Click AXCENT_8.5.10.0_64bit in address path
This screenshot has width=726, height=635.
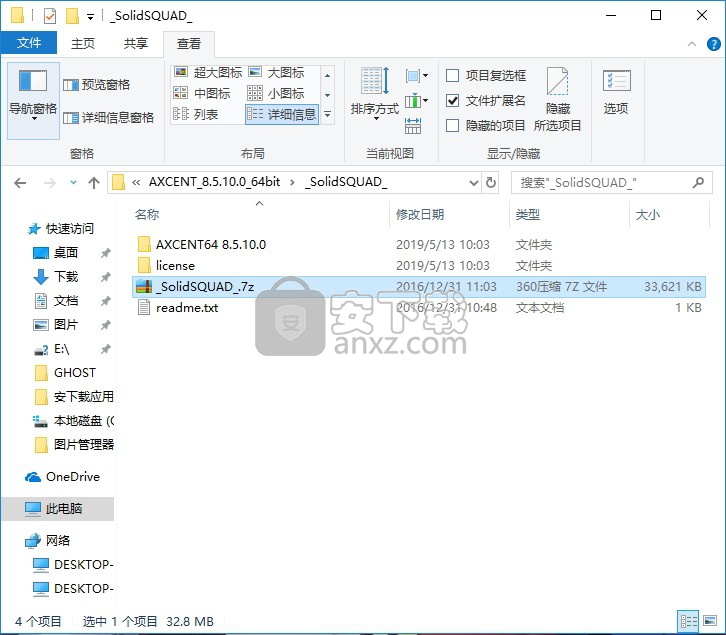pyautogui.click(x=214, y=182)
